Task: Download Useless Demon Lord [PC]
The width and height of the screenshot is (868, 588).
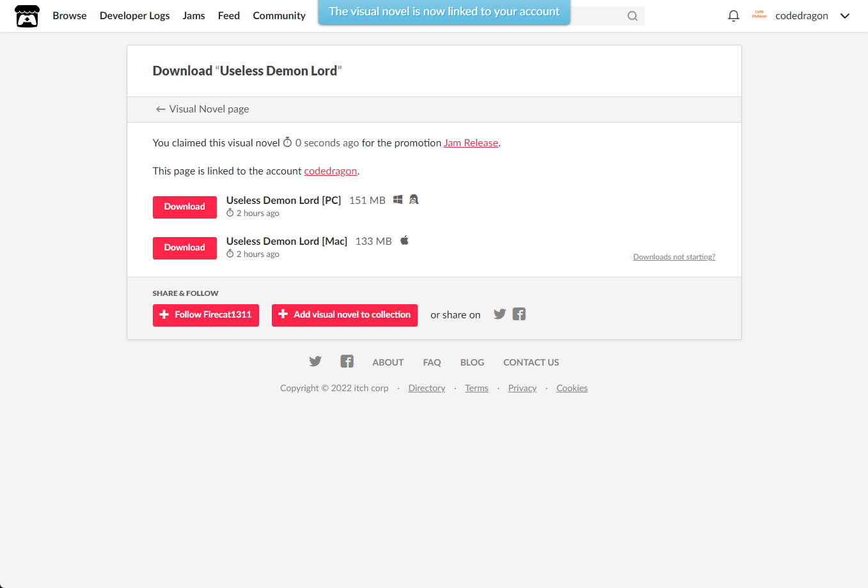Action: coord(185,207)
